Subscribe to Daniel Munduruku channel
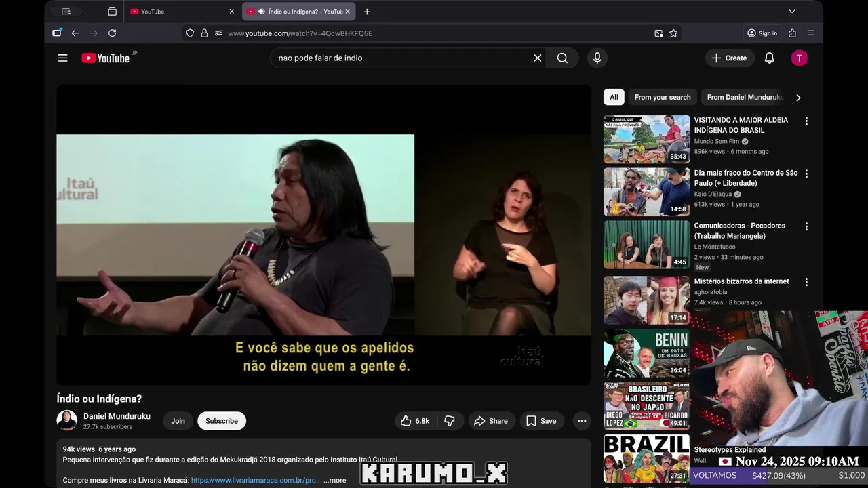 (222, 421)
